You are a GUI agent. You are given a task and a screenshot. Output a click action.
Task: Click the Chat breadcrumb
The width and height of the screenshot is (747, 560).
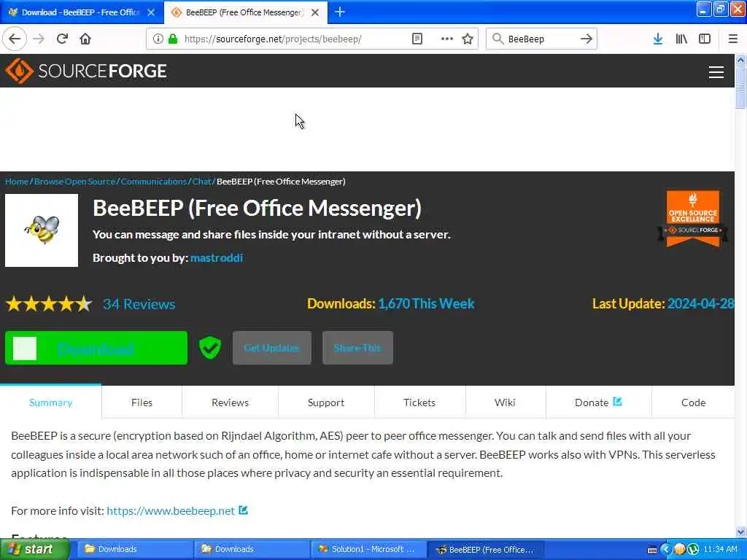[201, 182]
